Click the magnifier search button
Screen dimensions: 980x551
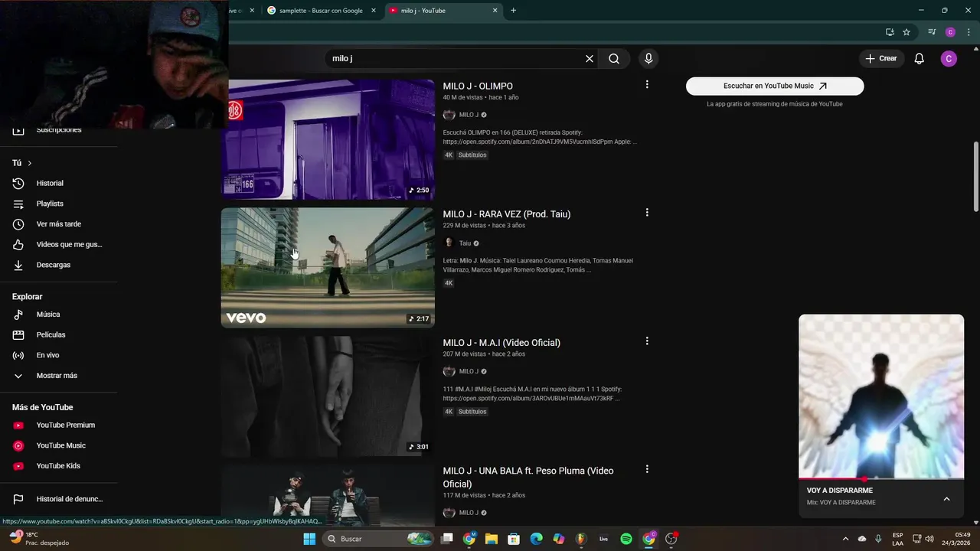pyautogui.click(x=614, y=58)
